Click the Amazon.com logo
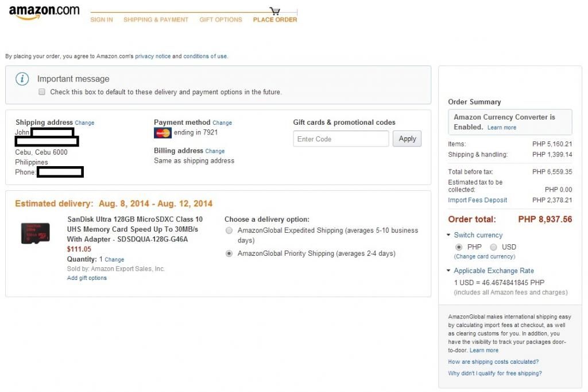The image size is (588, 392). (44, 12)
